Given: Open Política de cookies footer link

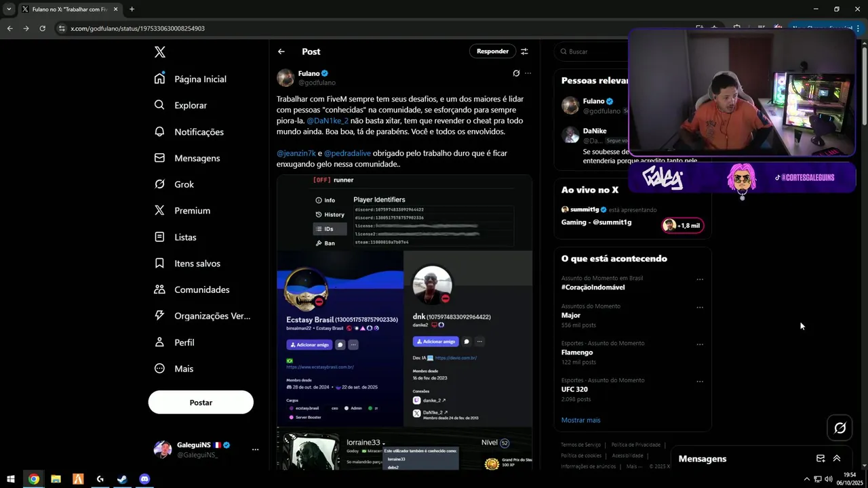Looking at the screenshot, I should point(581,455).
